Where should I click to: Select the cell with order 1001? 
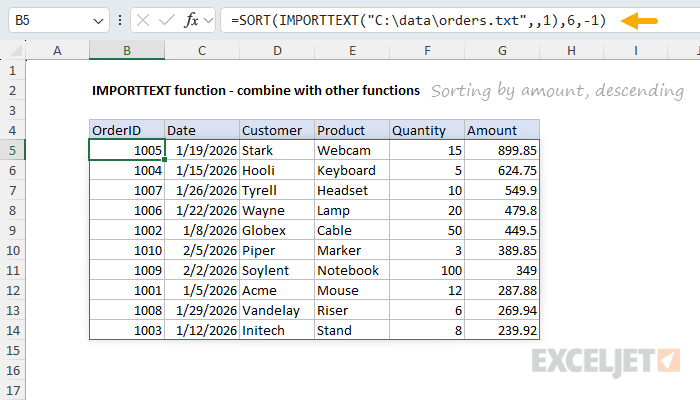coord(127,291)
